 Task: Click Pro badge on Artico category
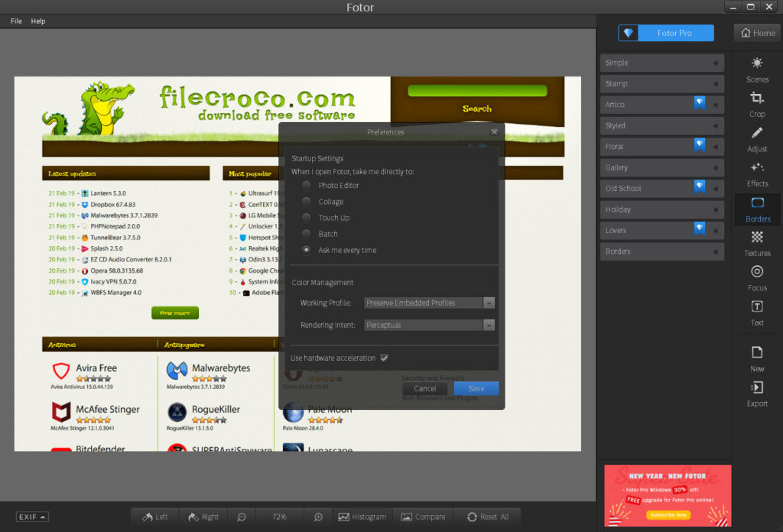coord(700,102)
